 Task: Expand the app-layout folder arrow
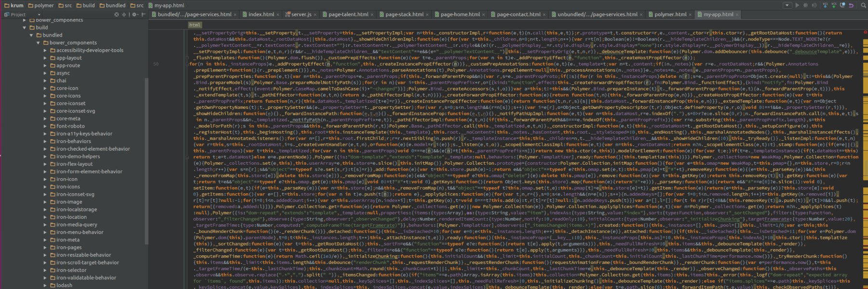tap(45, 58)
